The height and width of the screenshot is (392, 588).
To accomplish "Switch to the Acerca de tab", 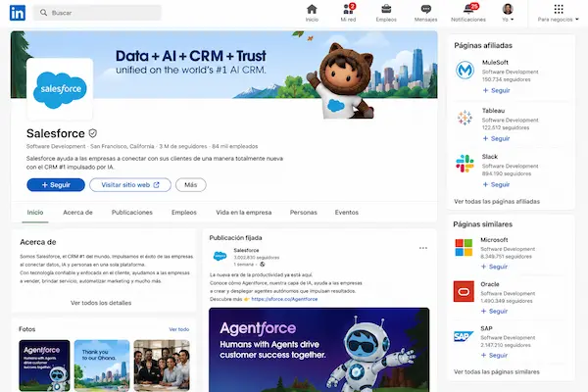I will [77, 213].
